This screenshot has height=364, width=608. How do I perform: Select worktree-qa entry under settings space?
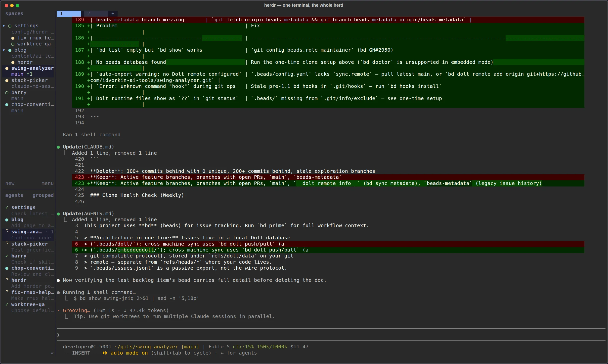tap(34, 44)
